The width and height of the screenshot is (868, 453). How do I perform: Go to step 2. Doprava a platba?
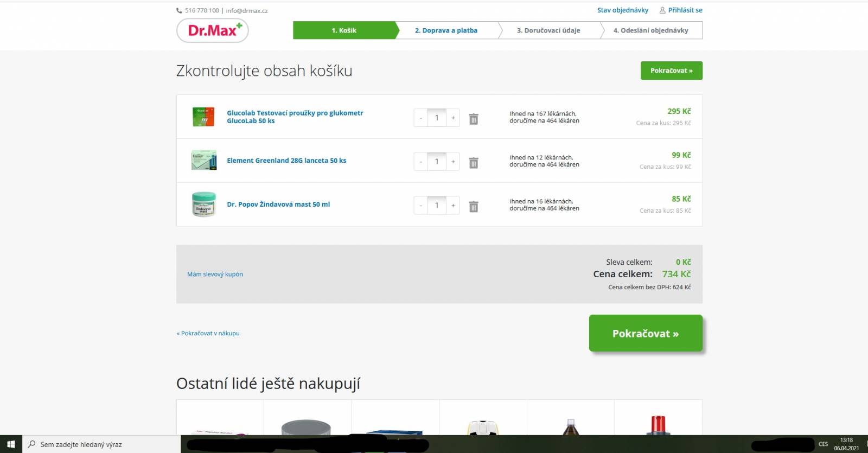coord(446,30)
